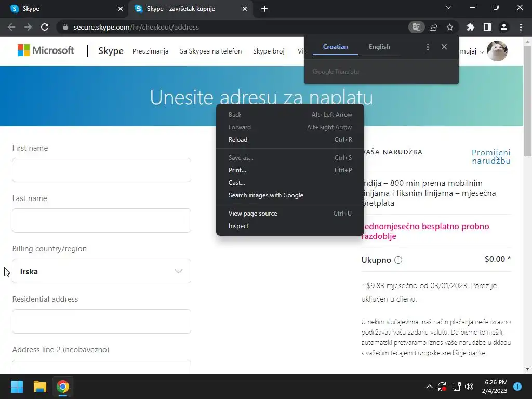Close the 'Skype - završetak kupnje' tab
The image size is (532, 399).
click(245, 9)
